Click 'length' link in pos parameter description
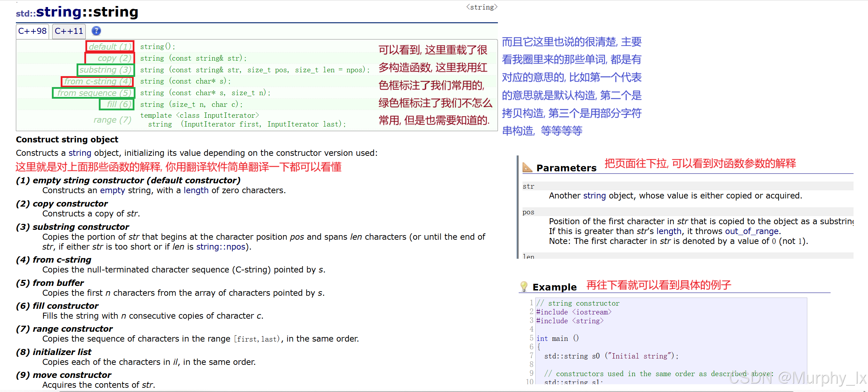Image resolution: width=868 pixels, height=392 pixels. [669, 231]
